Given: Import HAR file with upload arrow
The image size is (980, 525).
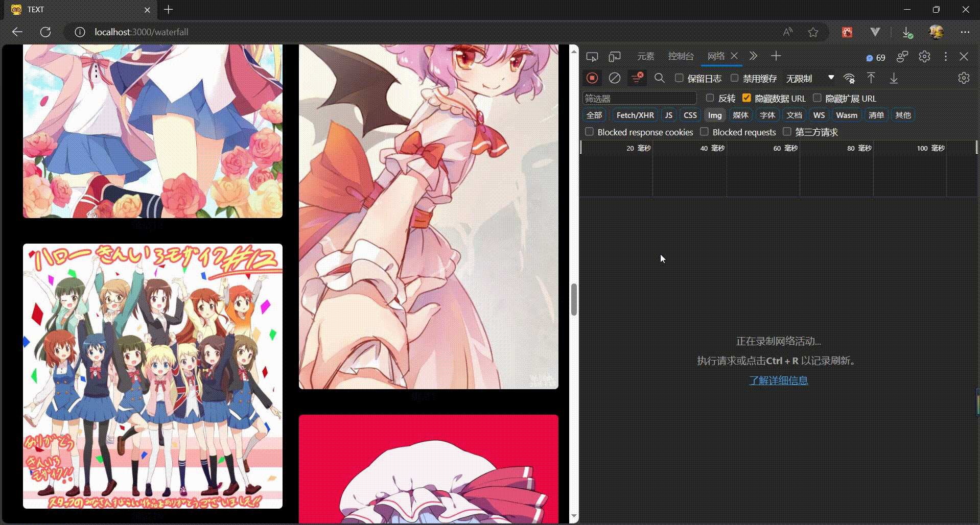Looking at the screenshot, I should [x=871, y=78].
